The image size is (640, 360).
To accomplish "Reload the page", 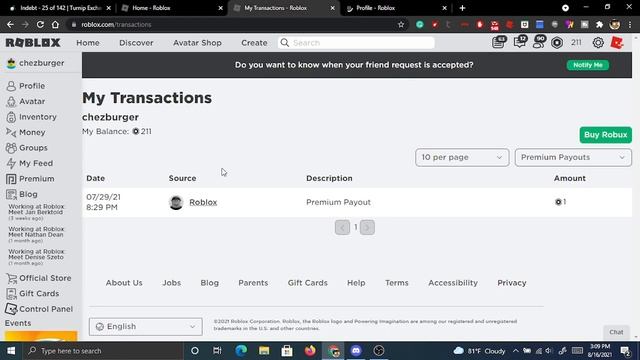I will click(x=40, y=24).
